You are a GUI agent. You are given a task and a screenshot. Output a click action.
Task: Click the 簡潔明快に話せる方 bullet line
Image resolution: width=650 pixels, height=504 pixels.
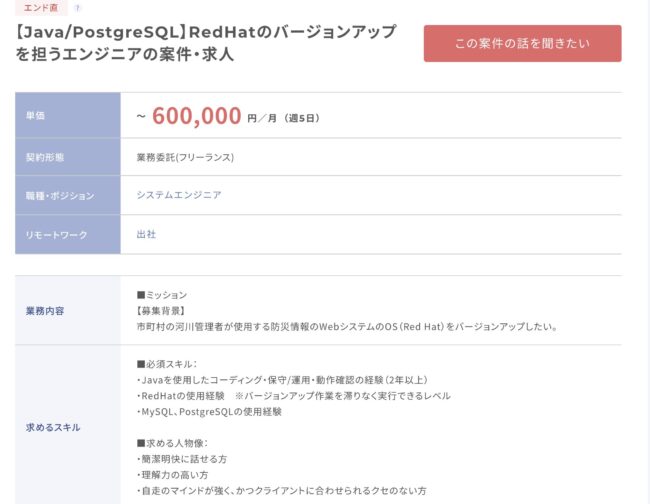182,459
